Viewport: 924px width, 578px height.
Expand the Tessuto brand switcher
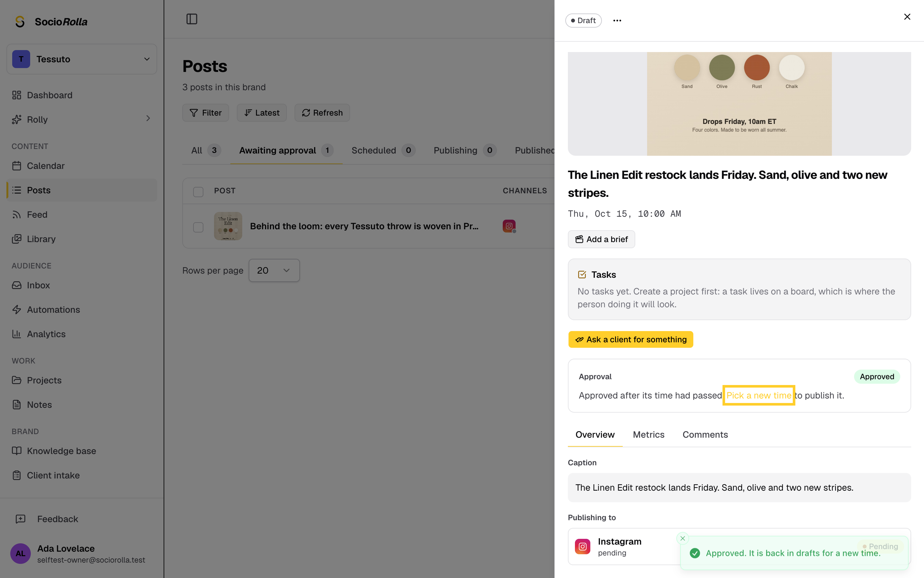[82, 59]
